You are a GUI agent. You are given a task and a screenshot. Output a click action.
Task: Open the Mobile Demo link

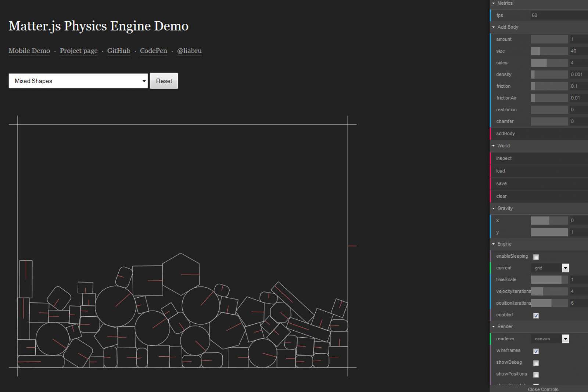pyautogui.click(x=29, y=51)
